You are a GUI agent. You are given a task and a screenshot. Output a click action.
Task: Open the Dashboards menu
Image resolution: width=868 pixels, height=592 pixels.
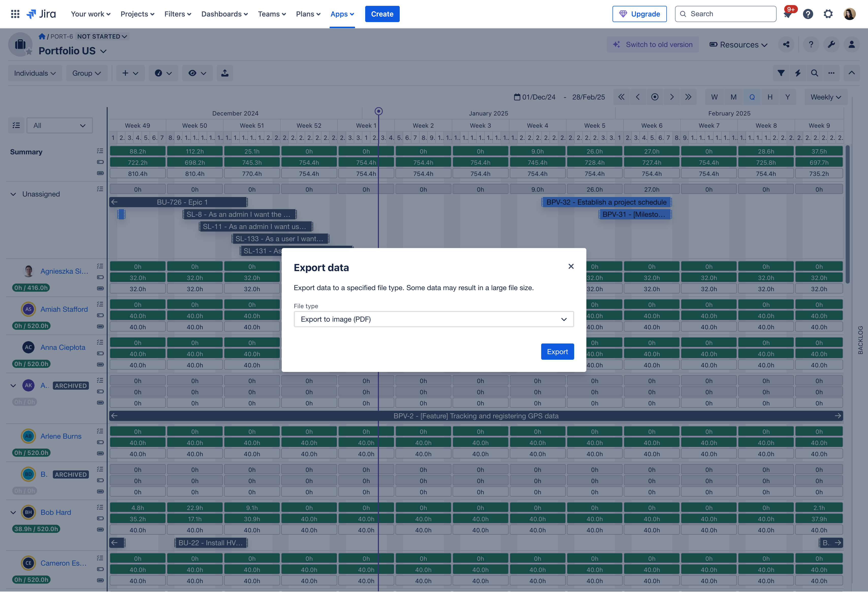(x=224, y=14)
